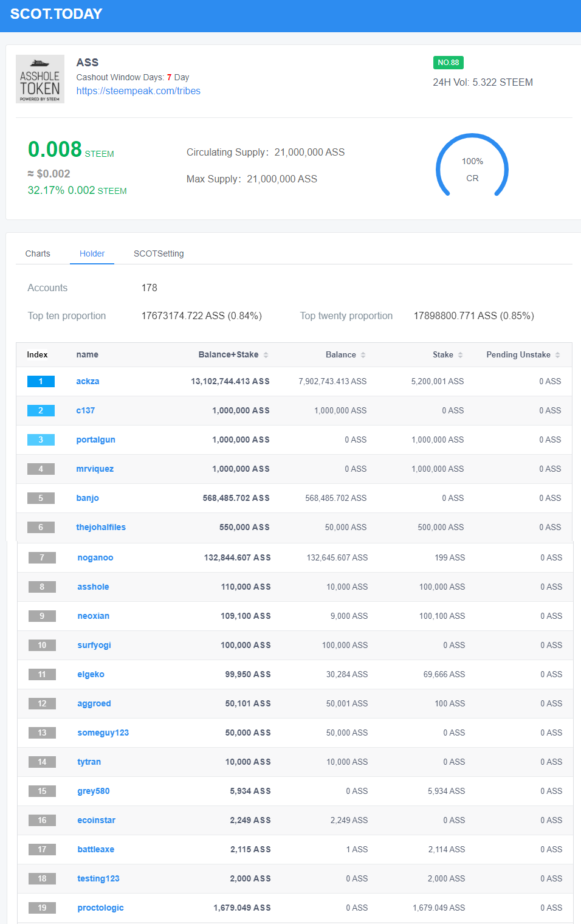
Task: Click index badge 3 for portalgun
Action: [41, 440]
